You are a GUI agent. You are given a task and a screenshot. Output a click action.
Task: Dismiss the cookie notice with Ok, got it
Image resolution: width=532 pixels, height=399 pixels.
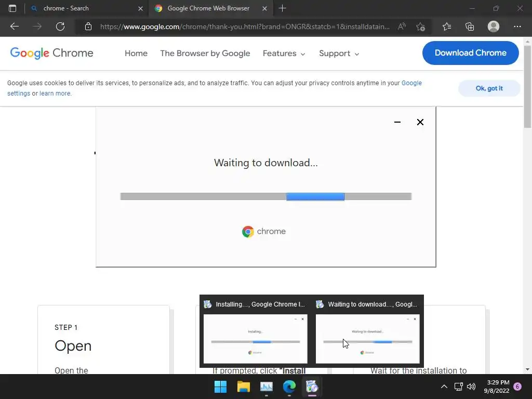pyautogui.click(x=489, y=88)
